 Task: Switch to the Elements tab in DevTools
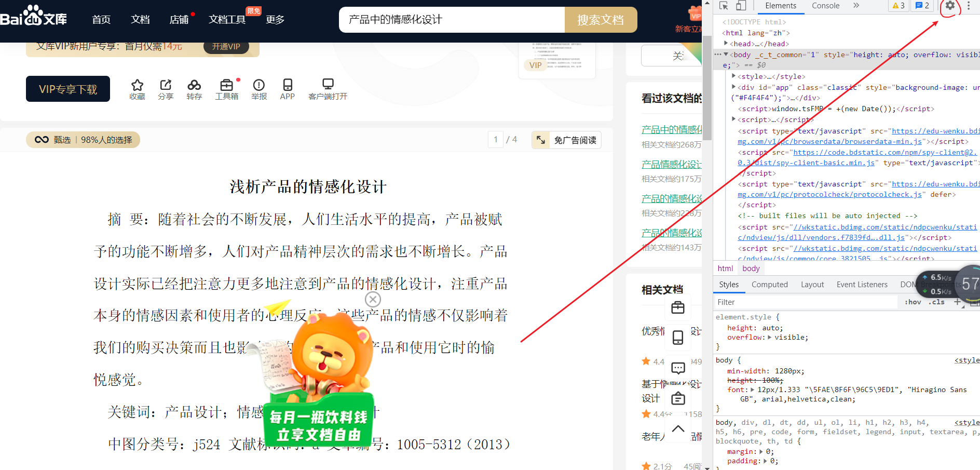pyautogui.click(x=780, y=6)
